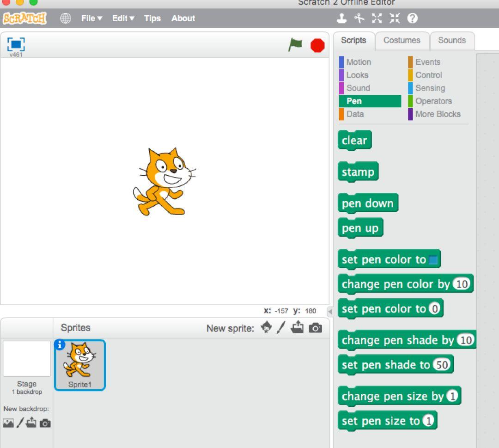Paint a new sprite

(x=281, y=327)
